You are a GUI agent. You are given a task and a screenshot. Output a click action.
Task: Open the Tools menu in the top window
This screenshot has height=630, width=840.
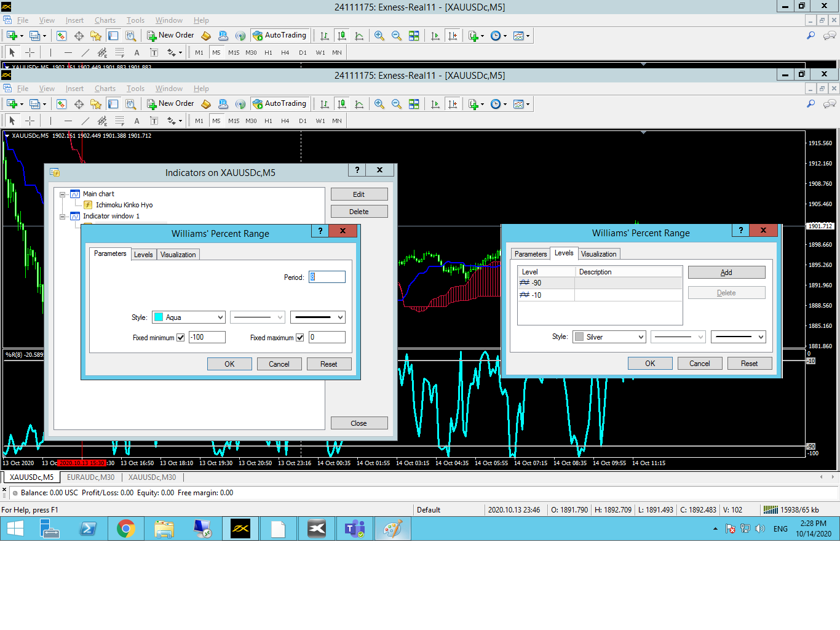pyautogui.click(x=135, y=20)
